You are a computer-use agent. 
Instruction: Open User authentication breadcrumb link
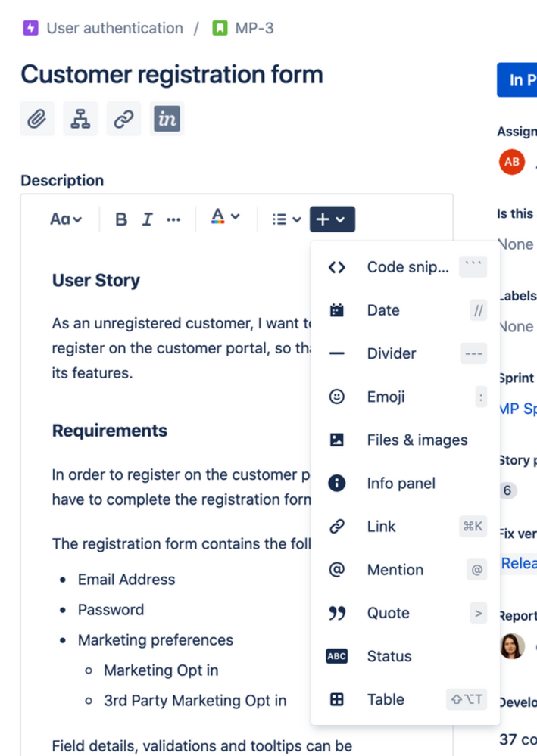pyautogui.click(x=115, y=28)
